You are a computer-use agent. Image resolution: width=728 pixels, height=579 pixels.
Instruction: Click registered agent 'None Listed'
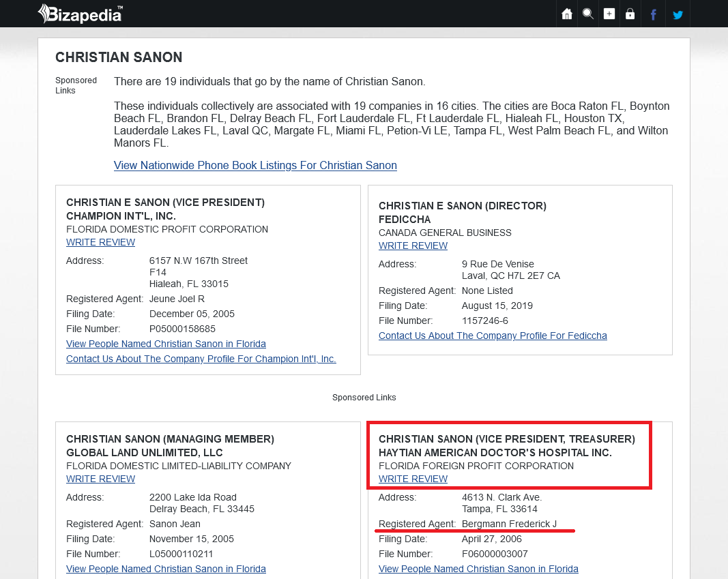(x=487, y=291)
